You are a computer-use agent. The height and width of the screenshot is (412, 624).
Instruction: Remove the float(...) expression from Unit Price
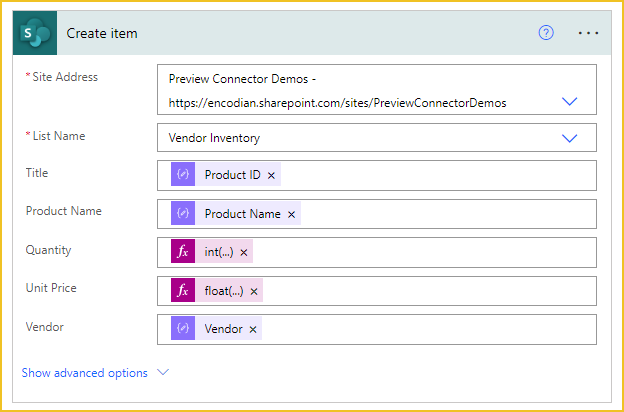pyautogui.click(x=254, y=292)
